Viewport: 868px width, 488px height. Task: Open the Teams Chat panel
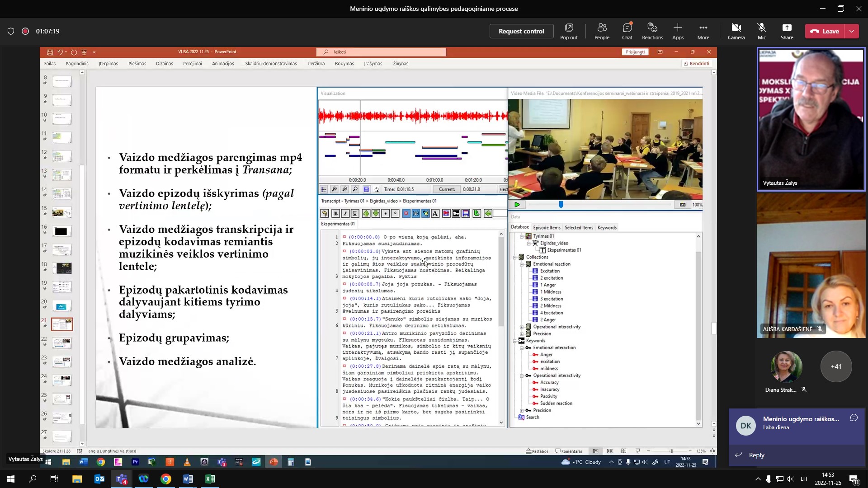627,31
